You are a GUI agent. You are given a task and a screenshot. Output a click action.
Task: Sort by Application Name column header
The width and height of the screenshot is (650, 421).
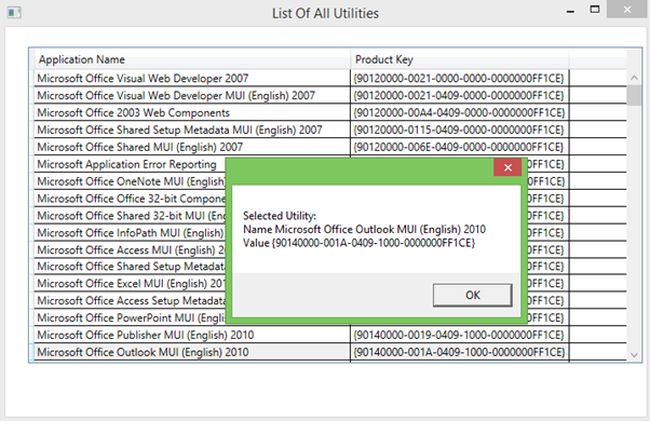pos(192,60)
